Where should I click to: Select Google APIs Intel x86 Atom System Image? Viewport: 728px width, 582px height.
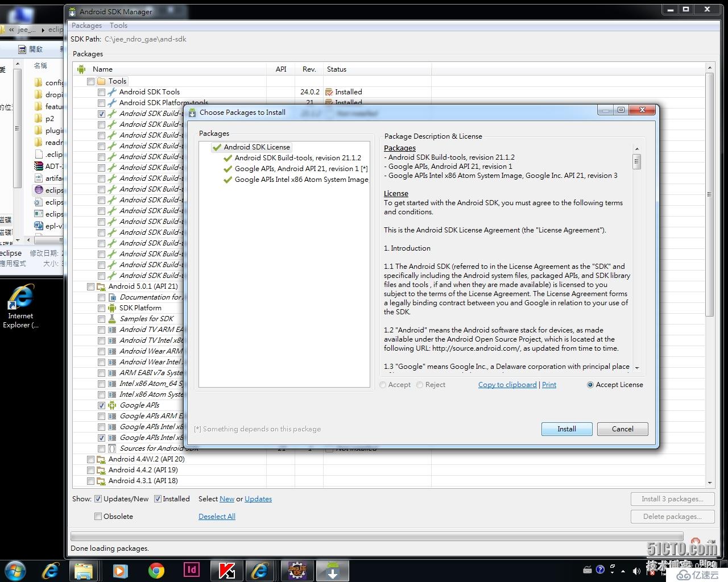pos(301,180)
